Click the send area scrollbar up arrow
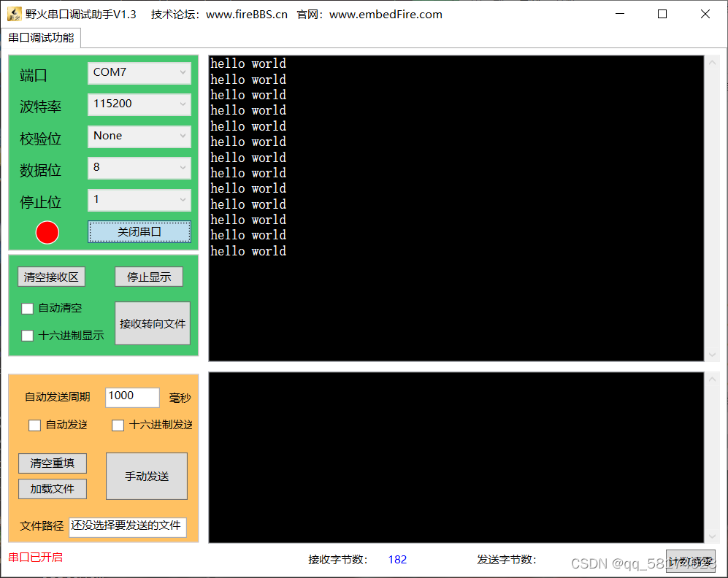 [x=713, y=379]
